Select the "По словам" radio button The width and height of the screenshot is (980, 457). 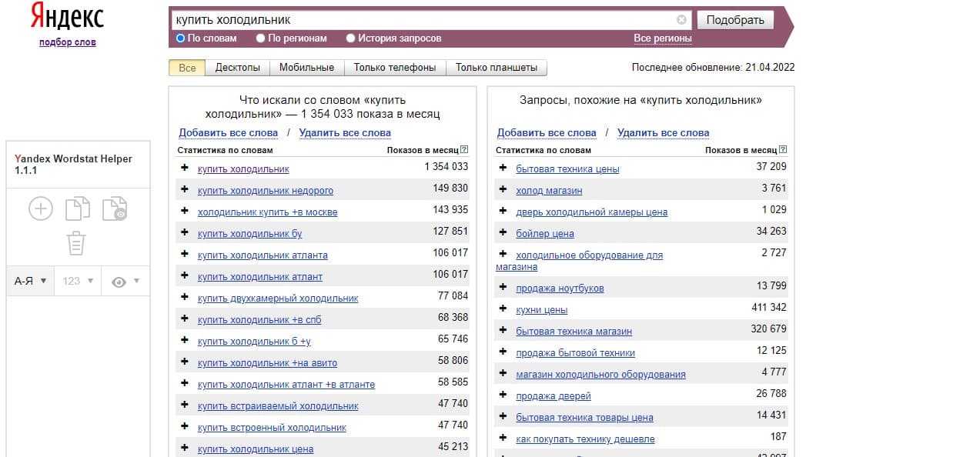[180, 38]
